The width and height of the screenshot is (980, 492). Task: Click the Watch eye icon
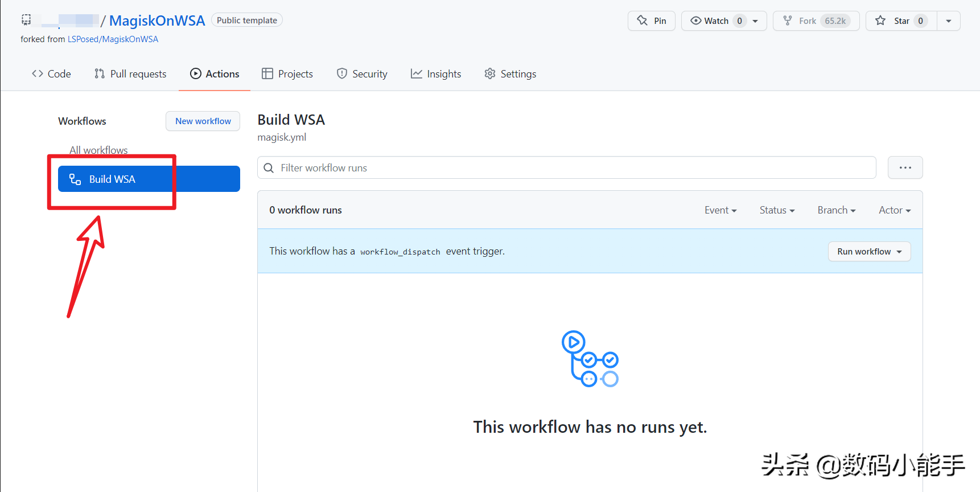[x=695, y=21]
